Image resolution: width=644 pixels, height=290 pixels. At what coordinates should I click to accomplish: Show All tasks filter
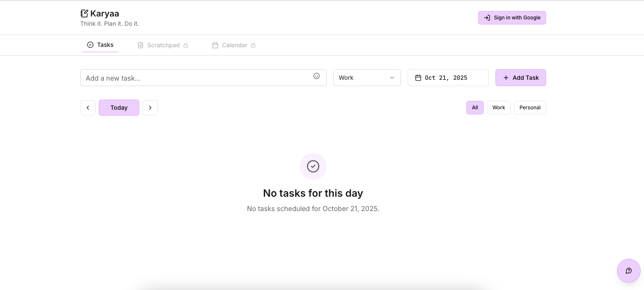(x=475, y=108)
